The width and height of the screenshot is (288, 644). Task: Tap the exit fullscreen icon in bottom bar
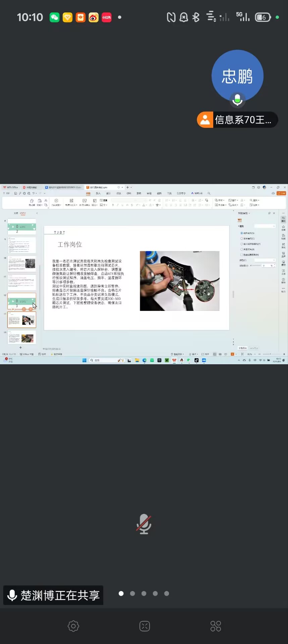click(x=145, y=626)
